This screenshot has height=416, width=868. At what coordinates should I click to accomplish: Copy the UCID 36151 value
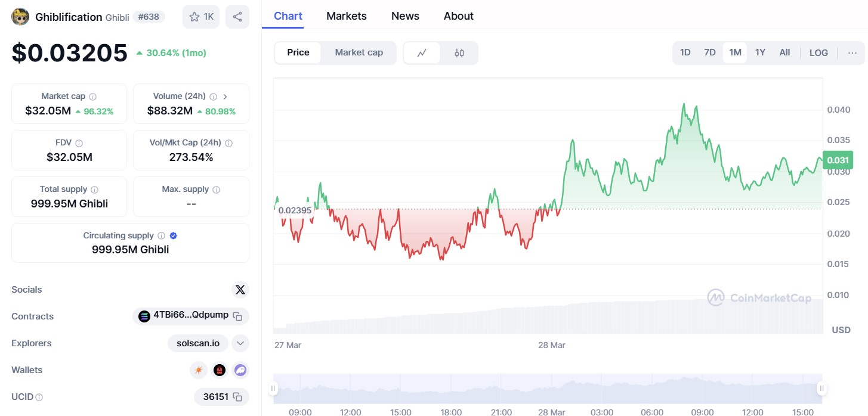(237, 397)
